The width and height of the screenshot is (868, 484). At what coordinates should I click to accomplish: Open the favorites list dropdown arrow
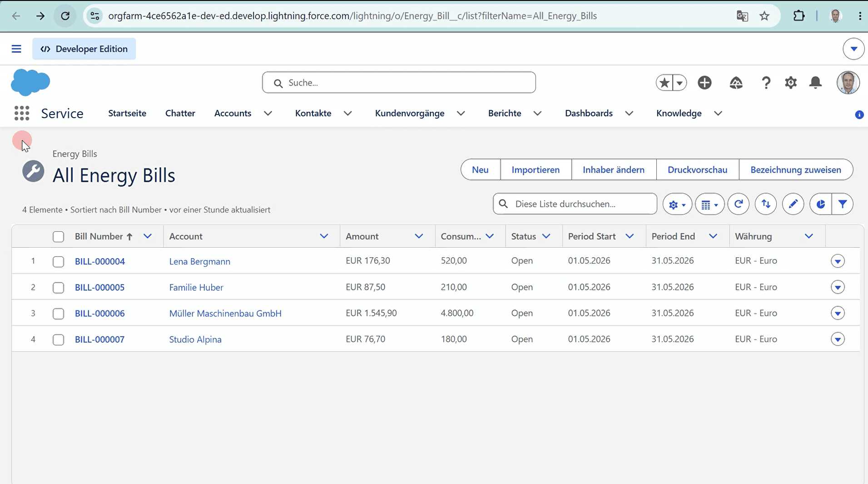click(x=680, y=83)
